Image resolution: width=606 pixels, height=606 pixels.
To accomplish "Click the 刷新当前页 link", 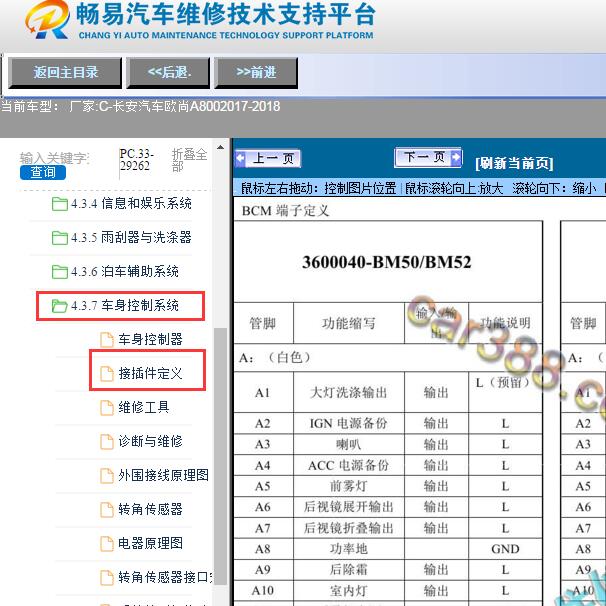I will pyautogui.click(x=514, y=163).
